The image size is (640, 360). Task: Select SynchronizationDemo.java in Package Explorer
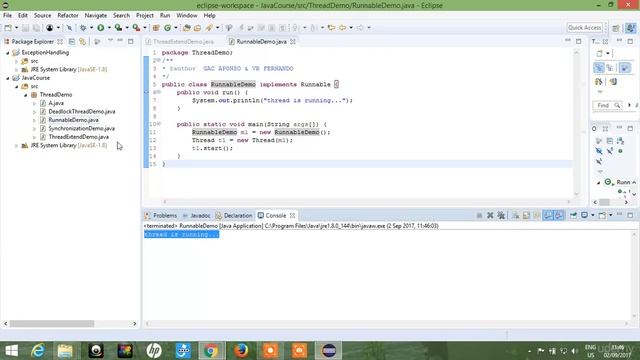point(81,129)
